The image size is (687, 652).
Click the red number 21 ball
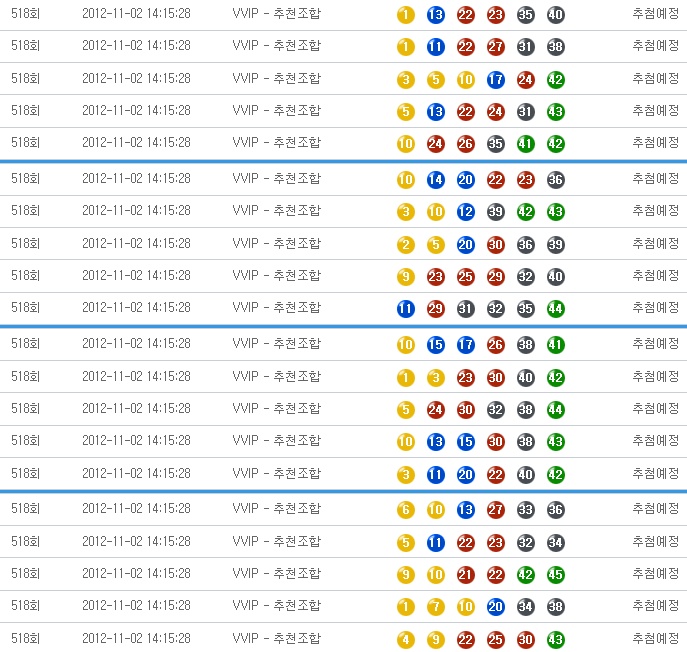pos(466,575)
